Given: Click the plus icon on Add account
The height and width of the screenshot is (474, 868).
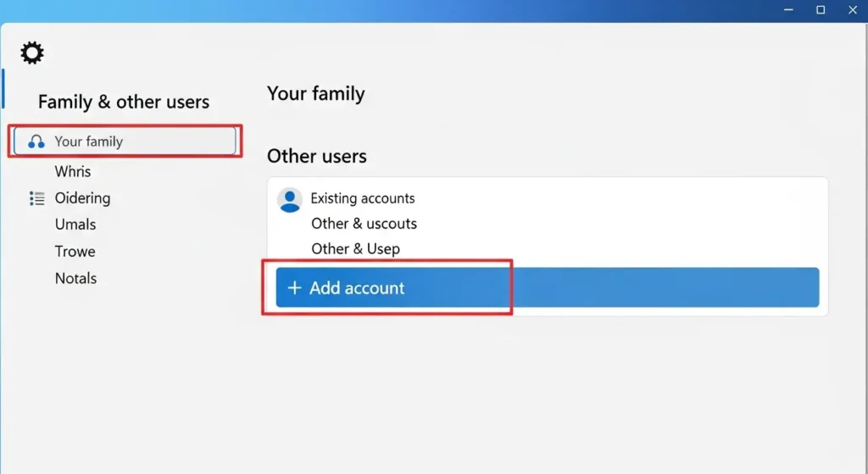Looking at the screenshot, I should click(x=294, y=287).
